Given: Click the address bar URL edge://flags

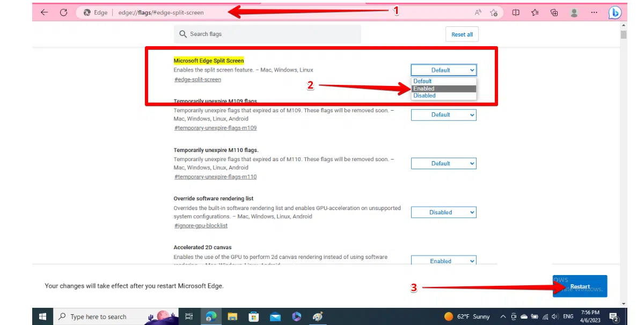Looking at the screenshot, I should pyautogui.click(x=161, y=12).
